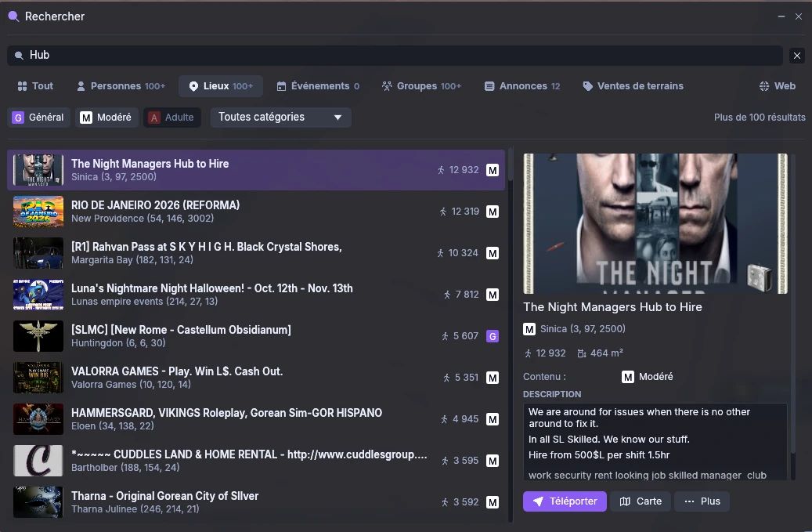Click the M rating badge on Night Managers row
Image resolution: width=812 pixels, height=532 pixels.
tap(493, 170)
